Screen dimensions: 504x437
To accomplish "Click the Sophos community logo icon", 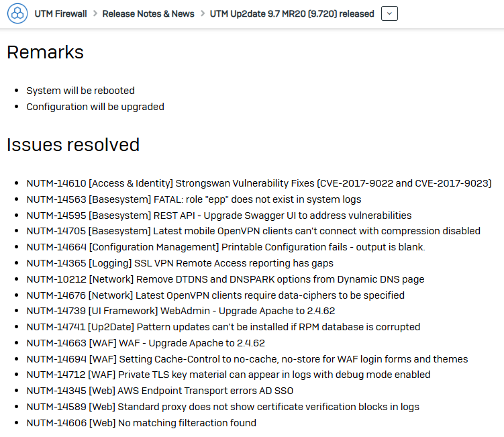I will coord(17,13).
